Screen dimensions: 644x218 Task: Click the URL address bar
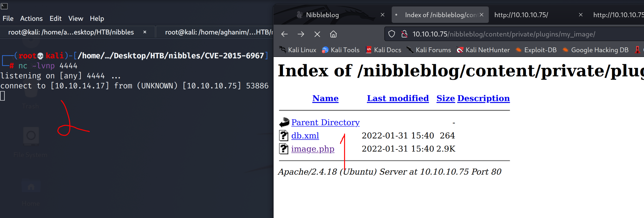(x=512, y=34)
